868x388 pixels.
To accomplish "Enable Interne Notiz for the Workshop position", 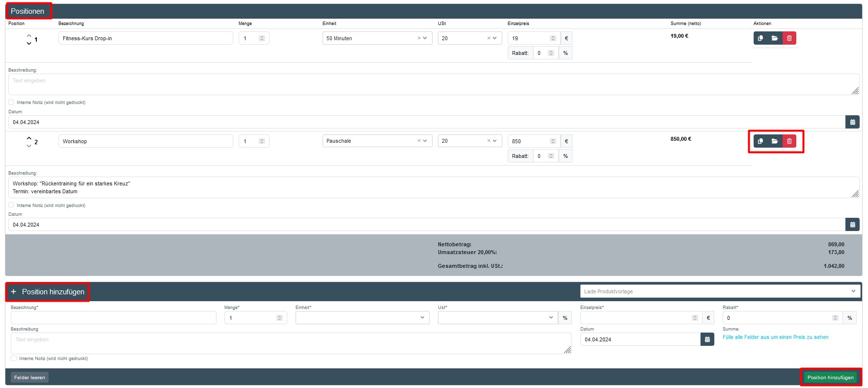I will pos(11,205).
